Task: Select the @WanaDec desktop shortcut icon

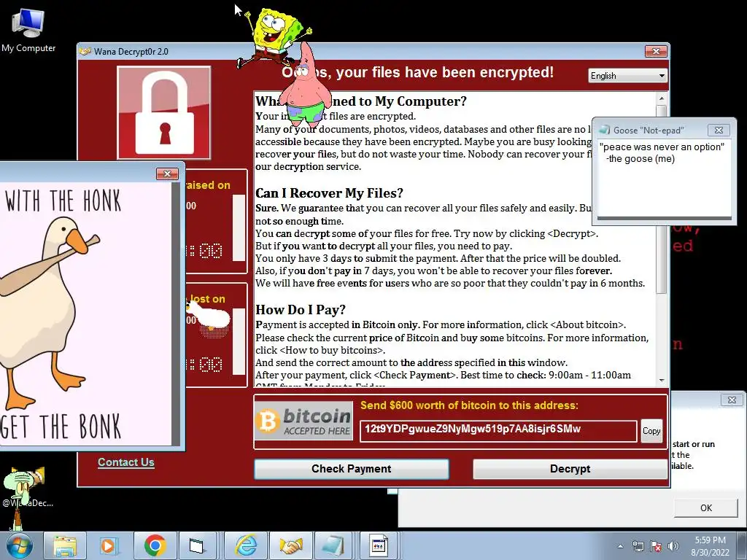Action: coord(28,488)
